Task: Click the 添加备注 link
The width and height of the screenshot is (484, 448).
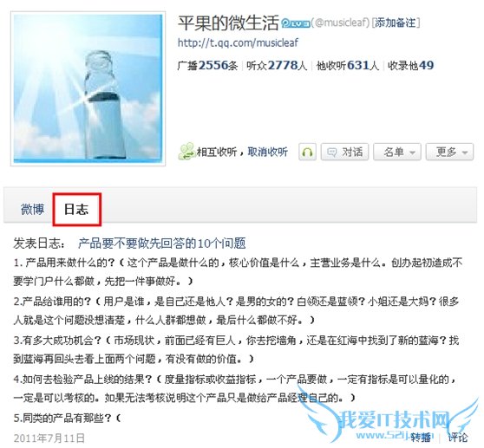Action: (396, 23)
